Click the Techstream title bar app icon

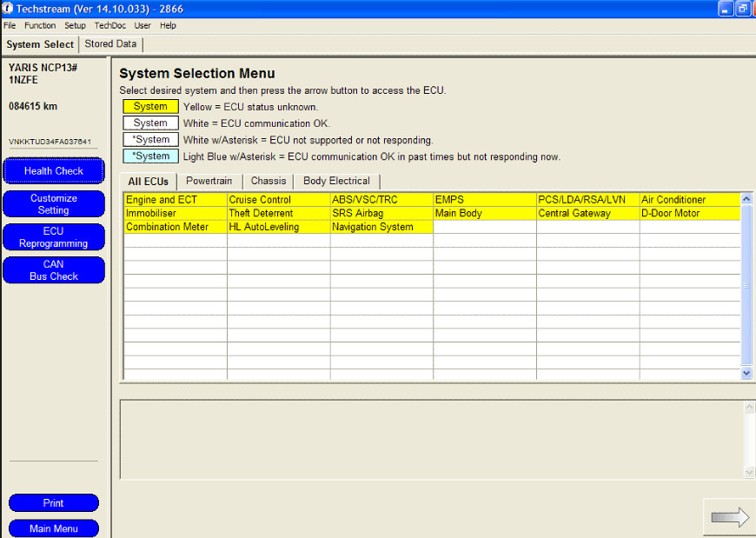pos(7,8)
